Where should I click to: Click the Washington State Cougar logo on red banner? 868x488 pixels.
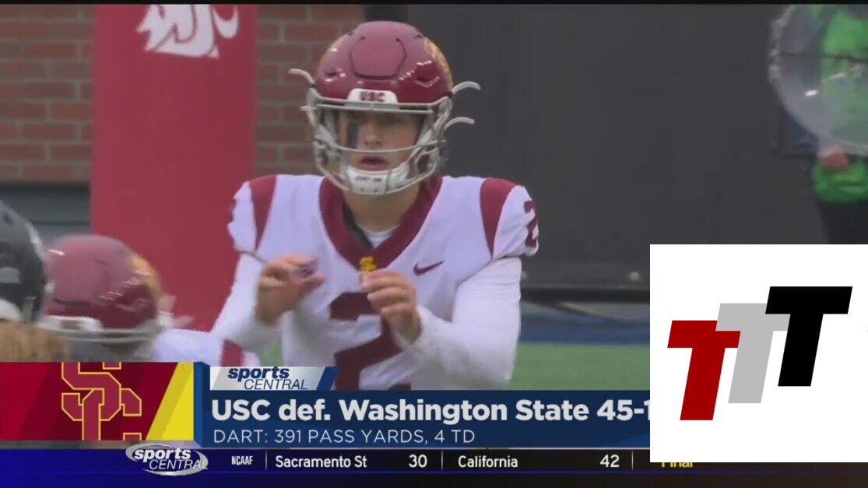(188, 30)
